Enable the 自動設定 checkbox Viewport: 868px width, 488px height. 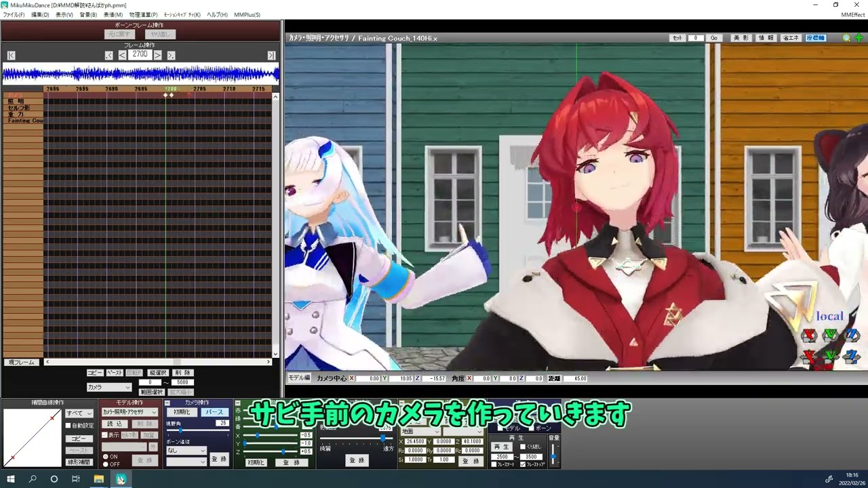[68, 426]
